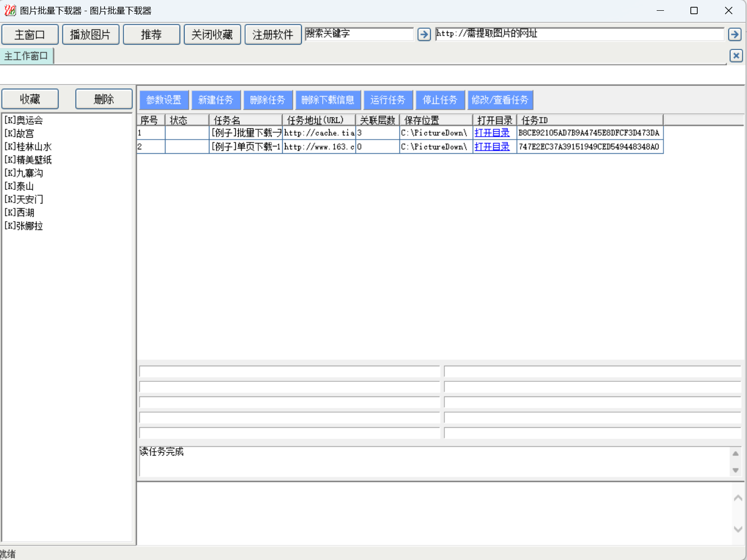
Task: Select the [K]精美壁纸 favorite entry
Action: (28, 160)
